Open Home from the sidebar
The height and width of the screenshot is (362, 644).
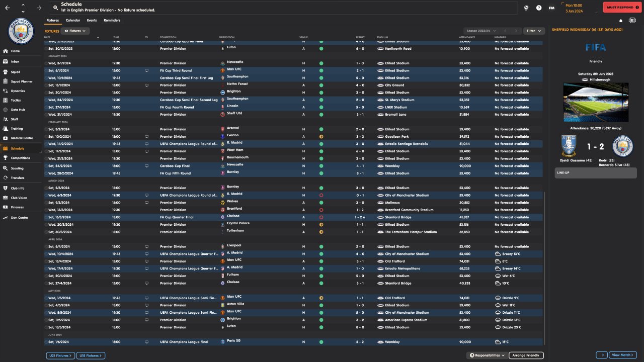point(15,51)
